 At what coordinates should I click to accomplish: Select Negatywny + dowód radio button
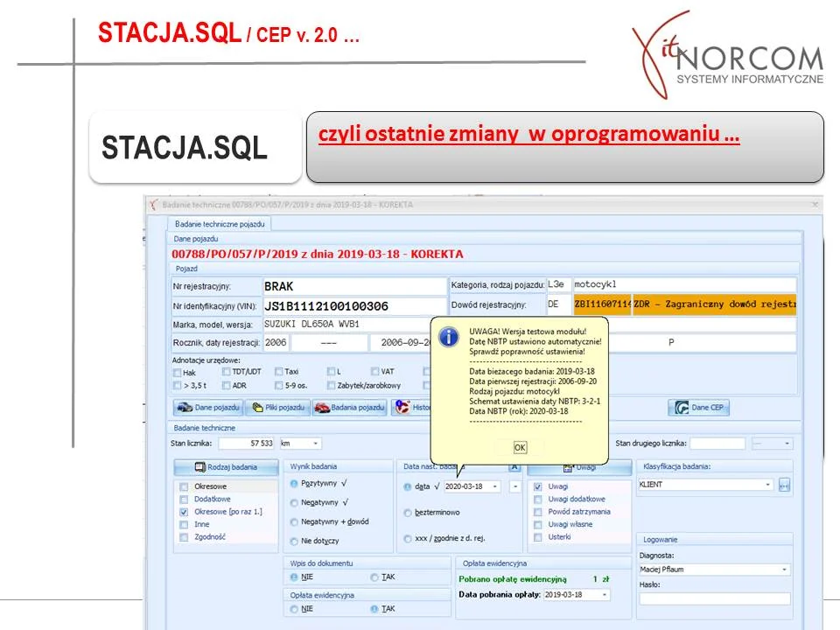[x=294, y=522]
